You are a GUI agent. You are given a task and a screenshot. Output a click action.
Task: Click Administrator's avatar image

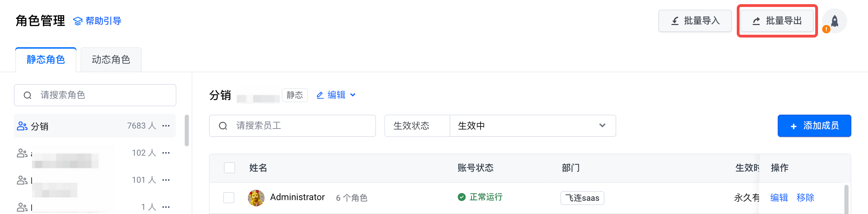pyautogui.click(x=256, y=198)
